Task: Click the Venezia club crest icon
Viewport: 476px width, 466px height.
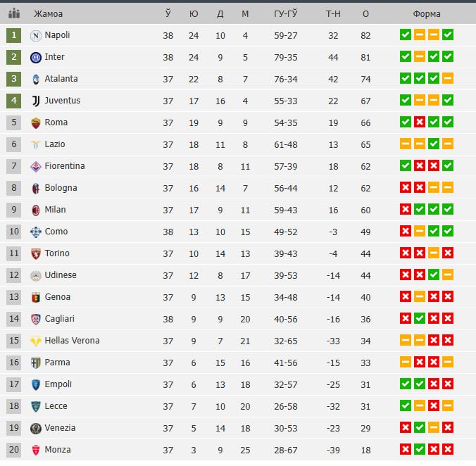Action: tap(36, 429)
